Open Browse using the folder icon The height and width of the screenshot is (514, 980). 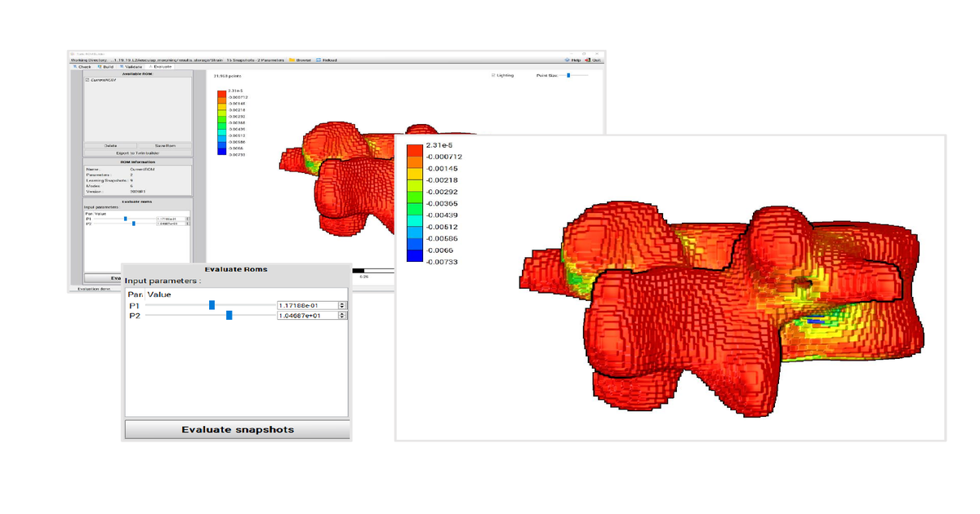[291, 60]
